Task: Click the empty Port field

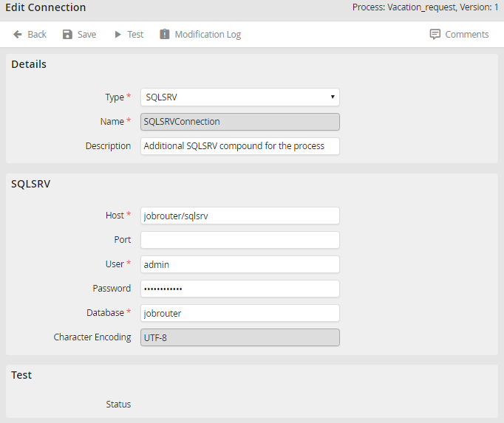Action: 239,240
